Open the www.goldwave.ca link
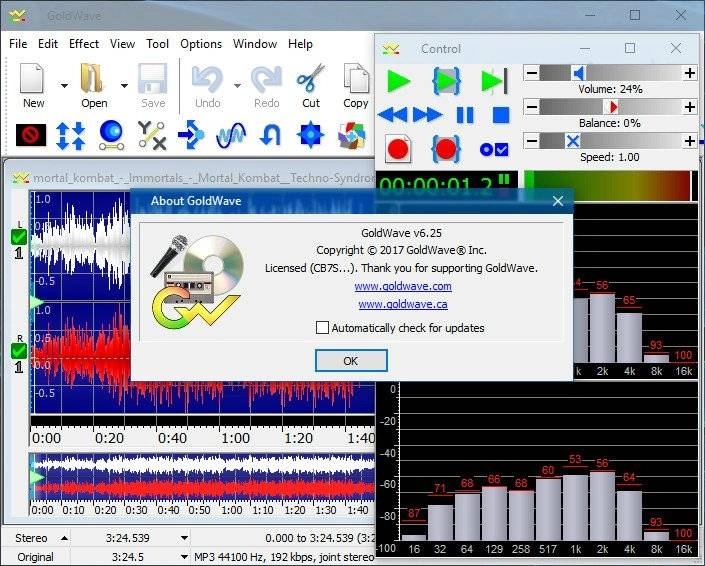705x566 pixels. tap(403, 304)
